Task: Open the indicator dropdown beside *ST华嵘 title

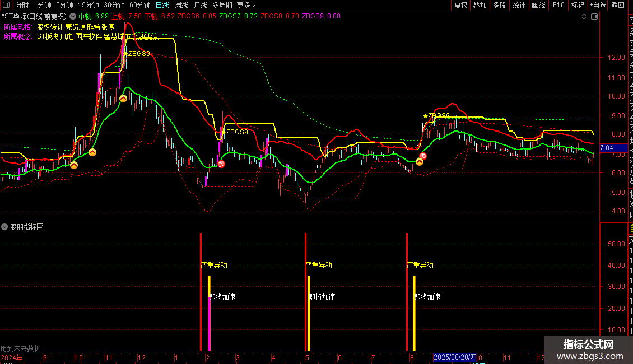Action: pyautogui.click(x=73, y=16)
